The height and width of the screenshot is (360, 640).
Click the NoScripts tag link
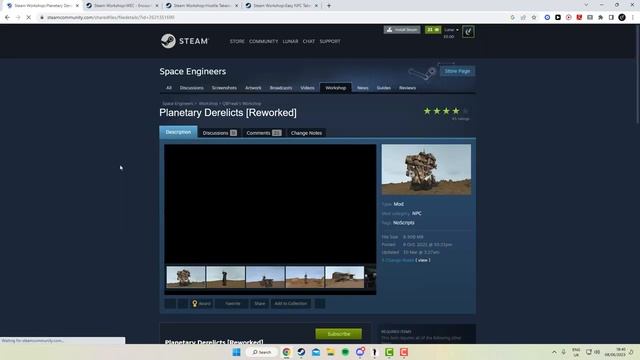404,223
